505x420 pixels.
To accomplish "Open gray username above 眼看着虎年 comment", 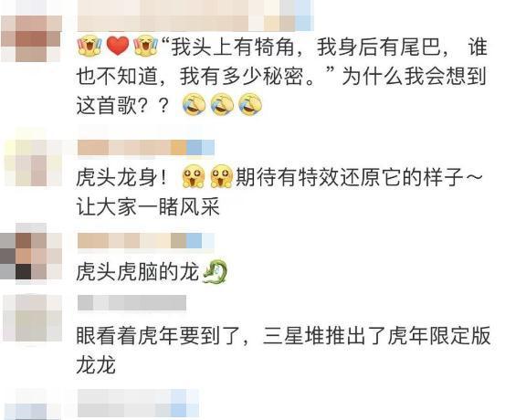I will pos(132,303).
